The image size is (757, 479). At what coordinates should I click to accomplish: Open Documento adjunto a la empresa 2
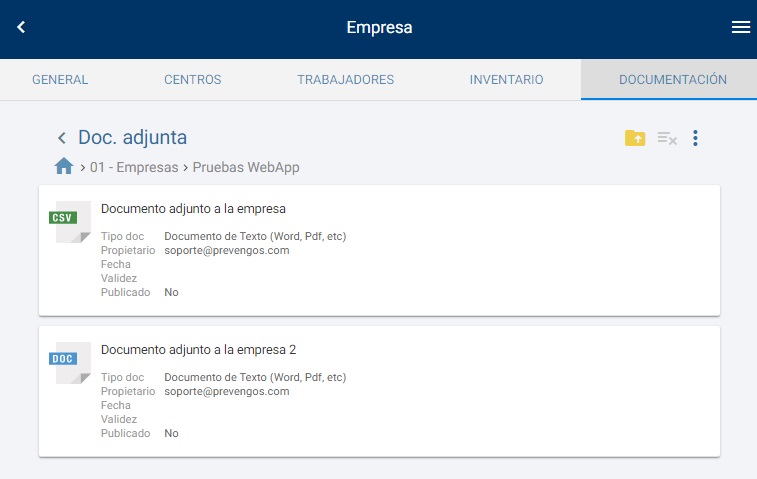(x=199, y=350)
